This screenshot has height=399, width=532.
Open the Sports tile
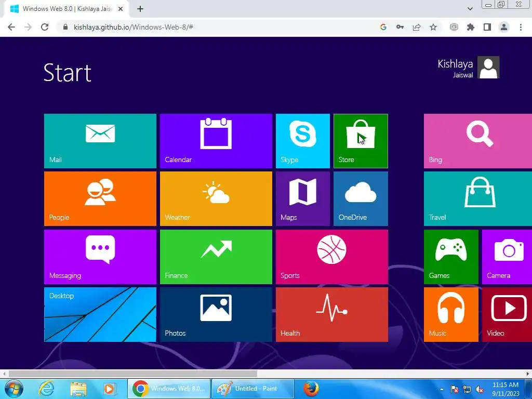(332, 257)
